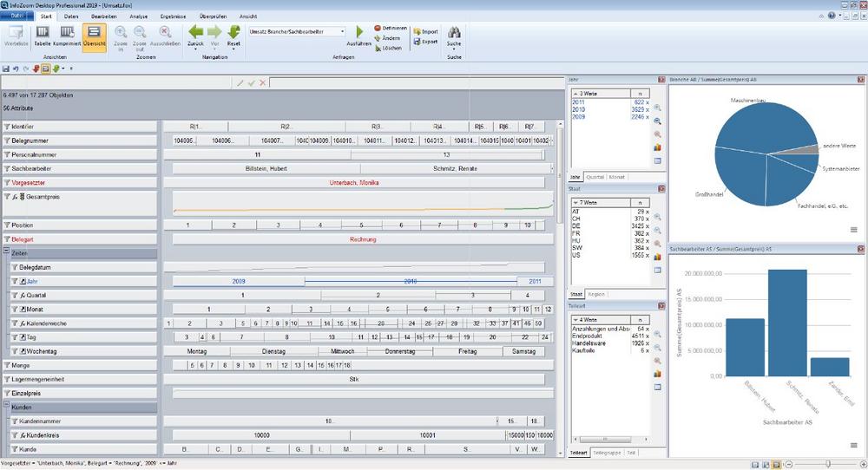Select Samstag in the Wochentag row
868x470 pixels.
[523, 351]
